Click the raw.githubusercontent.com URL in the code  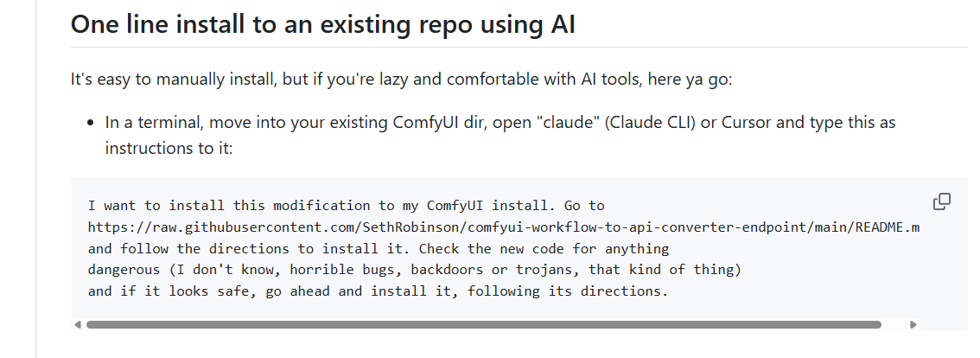tap(503, 227)
